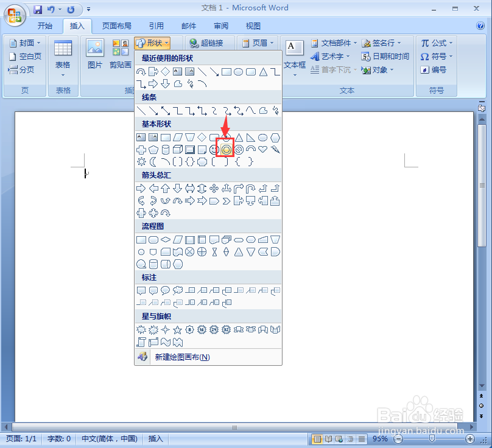
Task: Choose the rectangular callout shape
Action: click(x=141, y=290)
